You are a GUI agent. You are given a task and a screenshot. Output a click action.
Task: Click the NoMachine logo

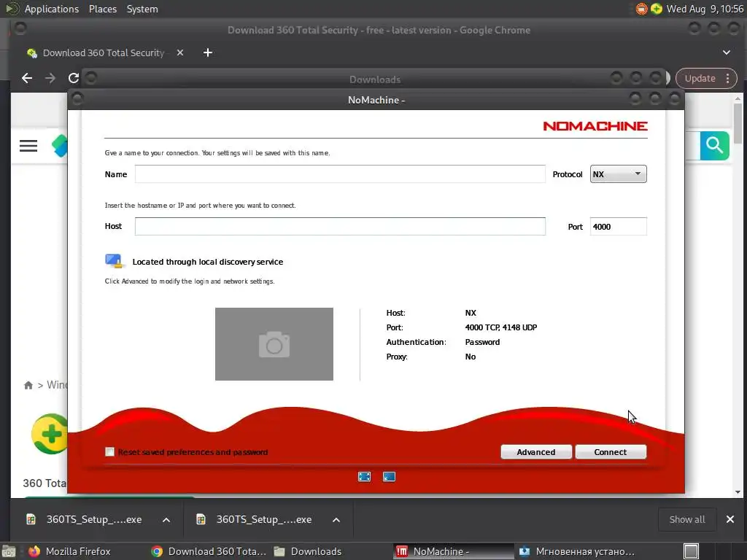click(x=595, y=126)
